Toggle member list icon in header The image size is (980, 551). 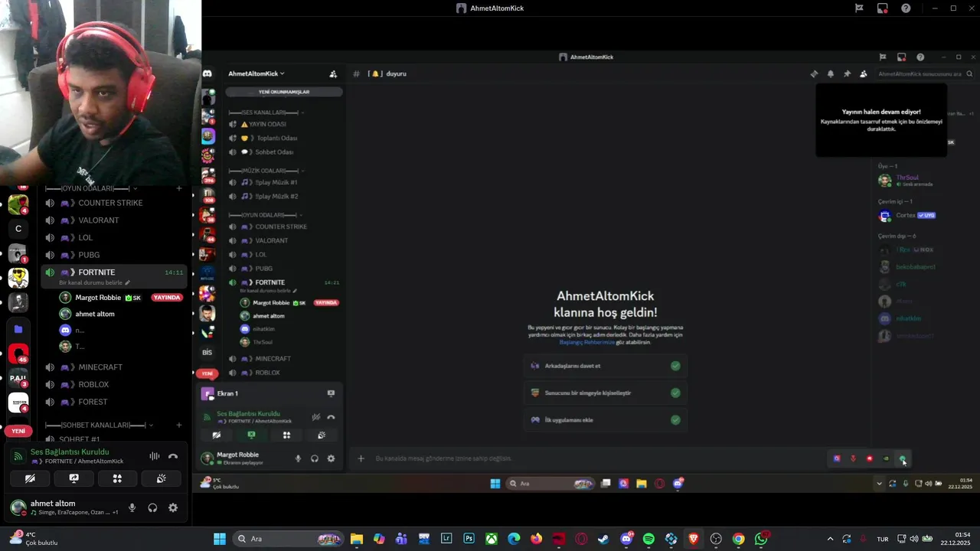point(864,74)
